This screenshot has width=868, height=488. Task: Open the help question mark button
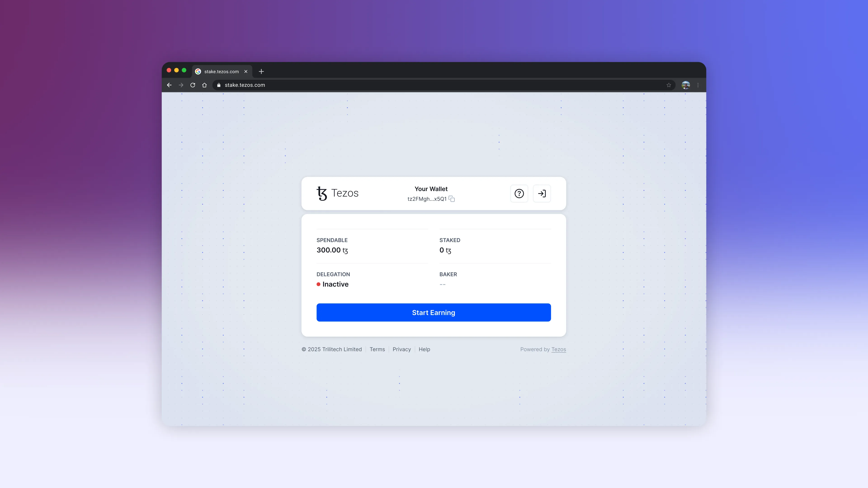point(519,194)
